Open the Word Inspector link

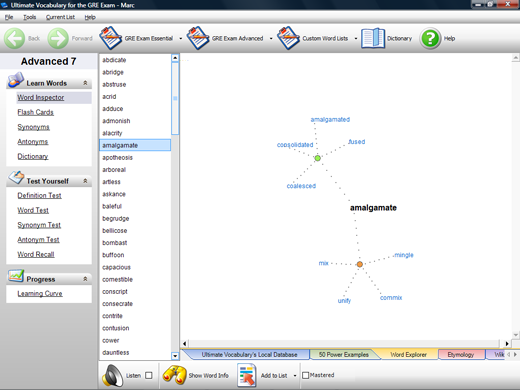pos(41,98)
